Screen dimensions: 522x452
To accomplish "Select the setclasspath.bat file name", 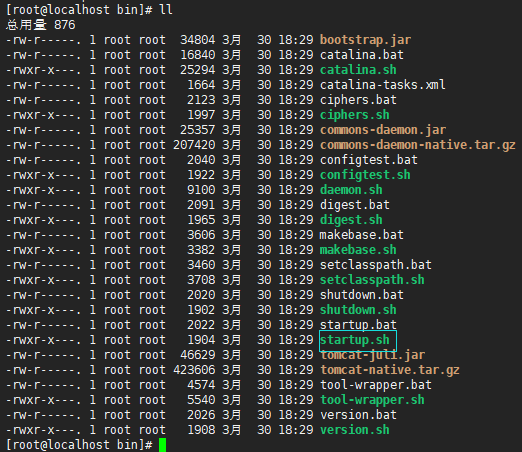I will coord(376,265).
